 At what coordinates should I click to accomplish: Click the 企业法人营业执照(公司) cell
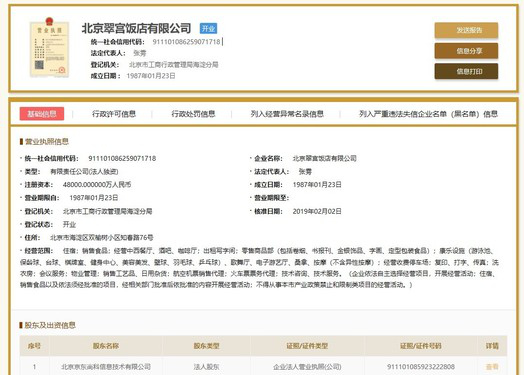[x=307, y=367]
